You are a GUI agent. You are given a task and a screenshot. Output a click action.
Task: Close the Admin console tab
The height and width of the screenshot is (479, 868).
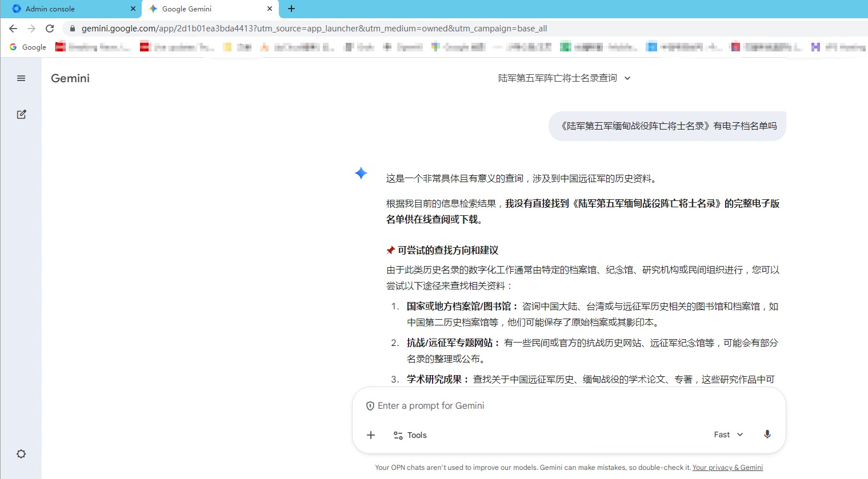(133, 9)
